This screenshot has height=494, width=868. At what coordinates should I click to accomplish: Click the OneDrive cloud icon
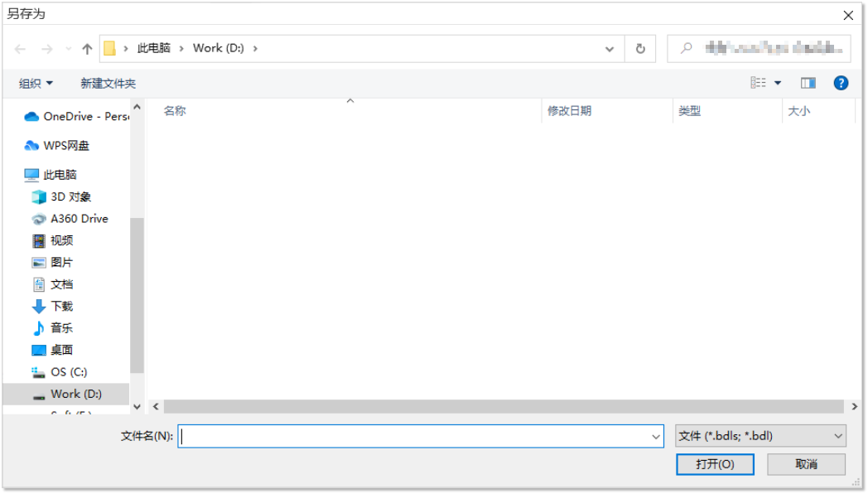click(x=31, y=116)
